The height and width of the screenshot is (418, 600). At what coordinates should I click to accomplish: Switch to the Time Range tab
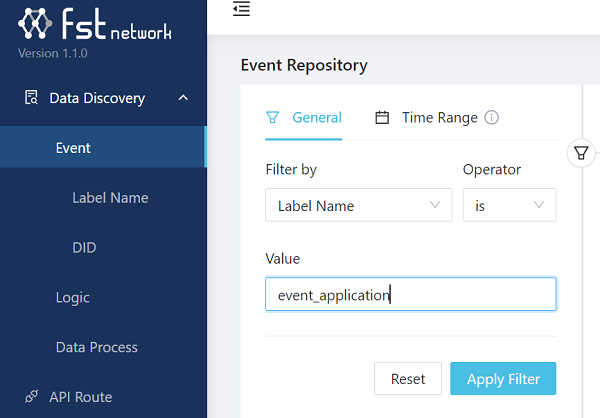[x=439, y=118]
